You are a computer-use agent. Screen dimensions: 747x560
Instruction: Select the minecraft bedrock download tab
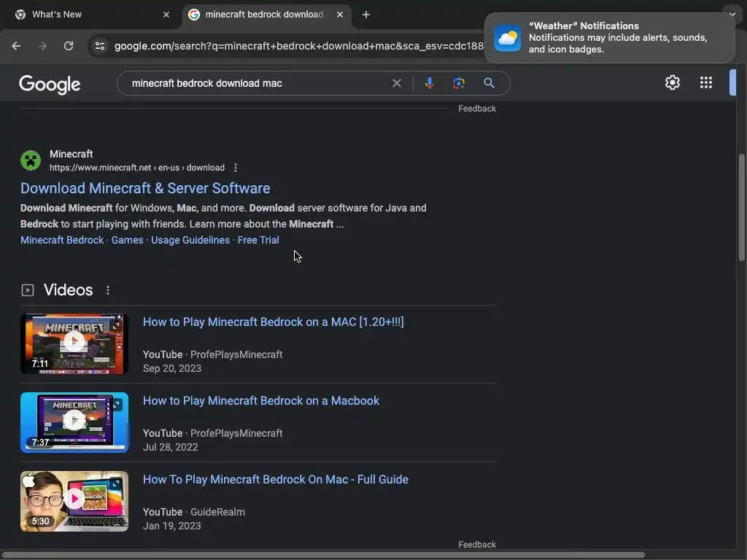(267, 15)
